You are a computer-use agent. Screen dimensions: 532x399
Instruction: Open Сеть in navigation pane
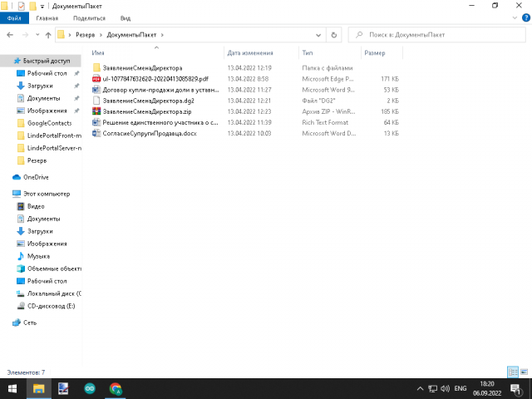[x=30, y=323]
